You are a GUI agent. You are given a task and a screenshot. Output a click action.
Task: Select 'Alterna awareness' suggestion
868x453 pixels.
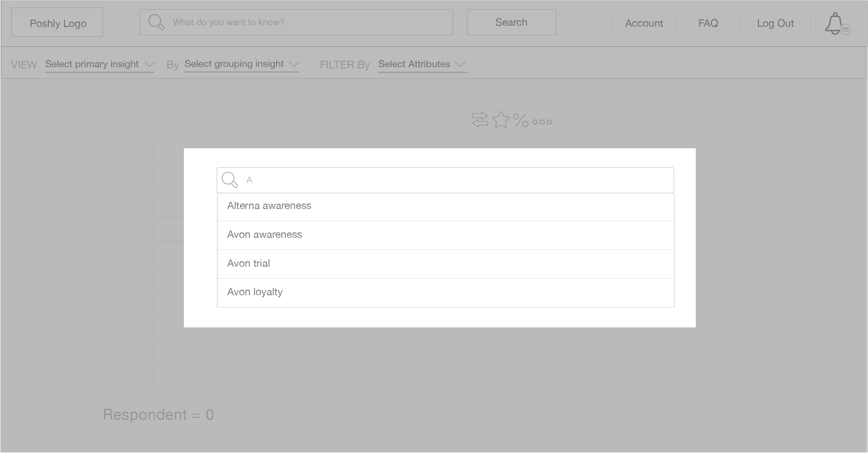[x=445, y=206]
